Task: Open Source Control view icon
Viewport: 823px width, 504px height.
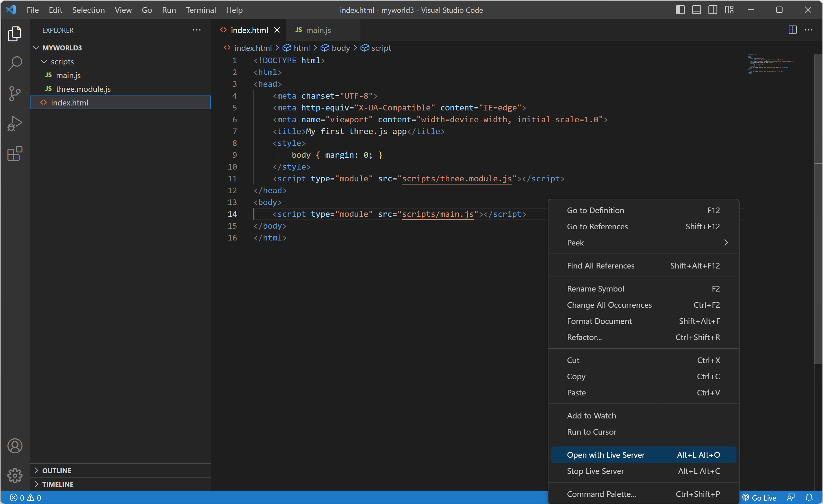Action: click(15, 93)
